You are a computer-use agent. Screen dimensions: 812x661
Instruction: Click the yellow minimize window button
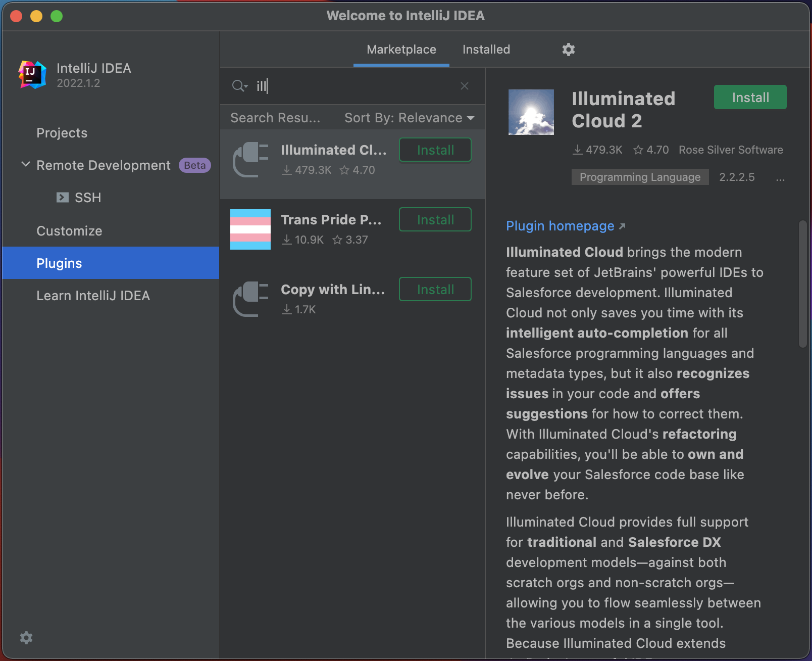pyautogui.click(x=36, y=16)
